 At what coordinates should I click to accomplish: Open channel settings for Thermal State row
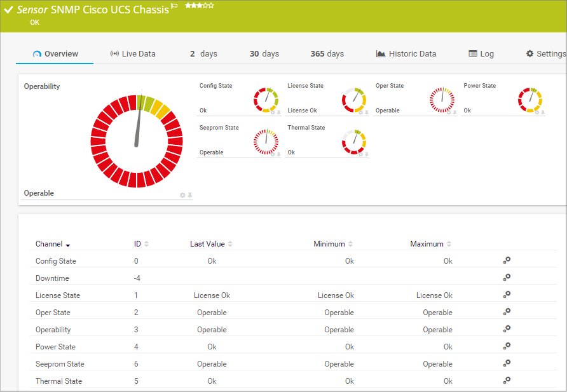tap(507, 381)
